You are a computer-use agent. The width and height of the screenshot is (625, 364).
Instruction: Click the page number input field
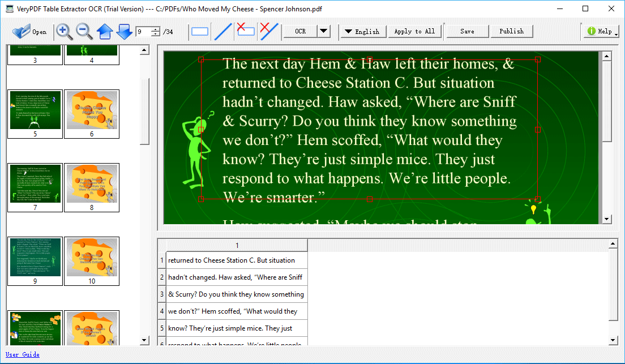coord(143,32)
